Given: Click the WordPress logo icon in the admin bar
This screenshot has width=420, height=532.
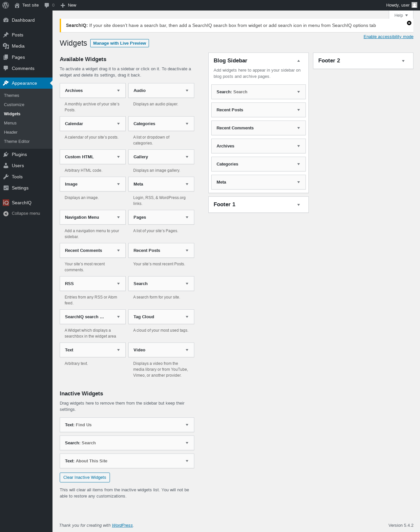Looking at the screenshot, I should (x=6, y=5).
